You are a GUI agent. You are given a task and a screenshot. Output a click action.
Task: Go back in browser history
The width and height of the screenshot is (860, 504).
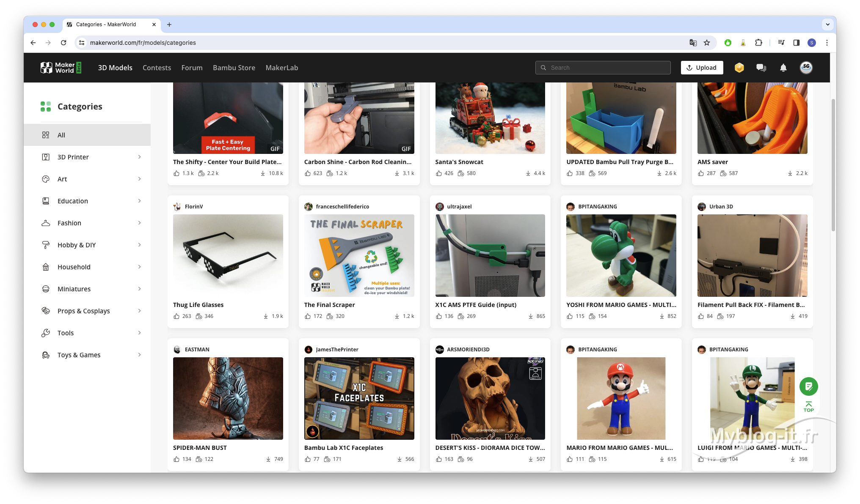pyautogui.click(x=33, y=43)
